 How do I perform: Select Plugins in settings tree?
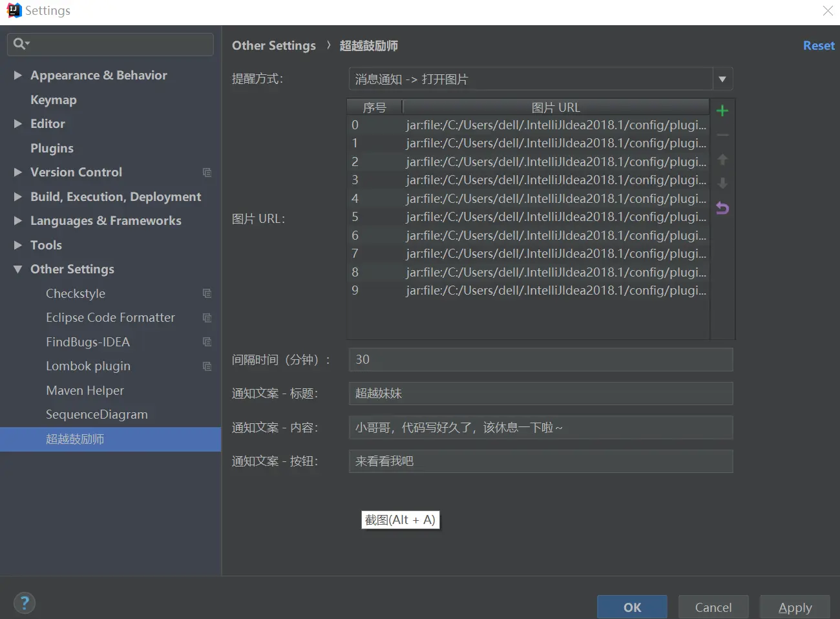[52, 149]
